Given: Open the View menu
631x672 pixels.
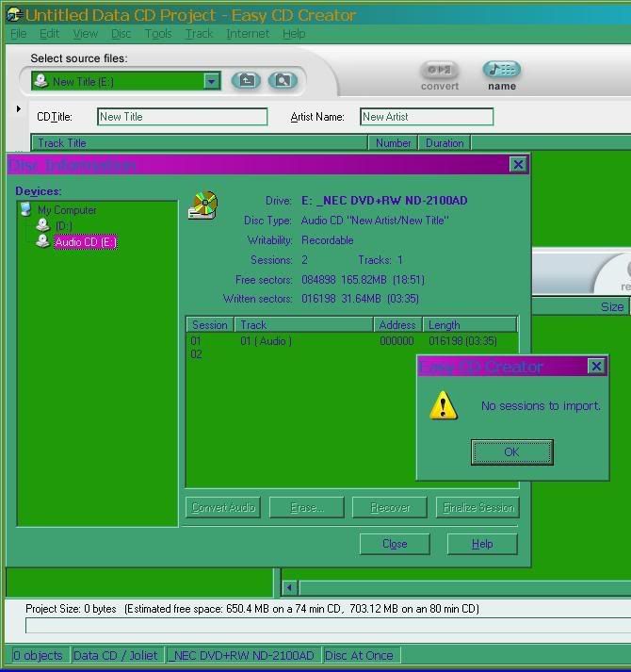Looking at the screenshot, I should point(86,33).
